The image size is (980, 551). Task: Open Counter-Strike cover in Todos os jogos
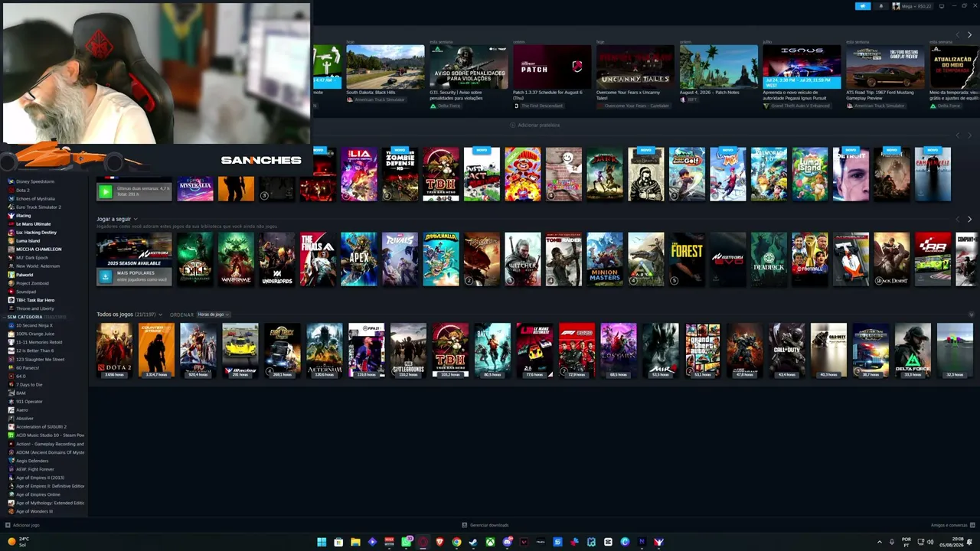coord(156,350)
